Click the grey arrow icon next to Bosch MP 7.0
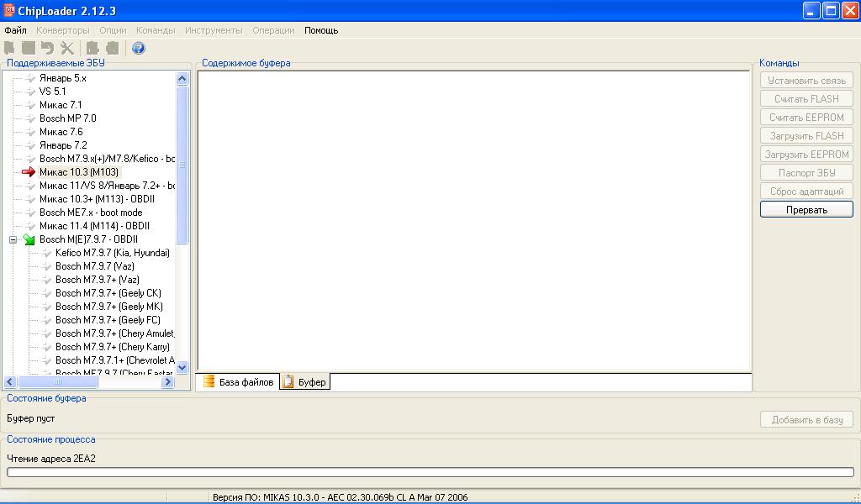This screenshot has height=504, width=861. [x=30, y=118]
